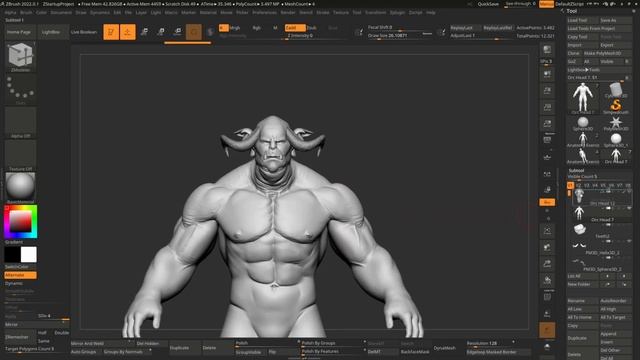
Task: Click the AAHalf icon
Action: point(547,123)
